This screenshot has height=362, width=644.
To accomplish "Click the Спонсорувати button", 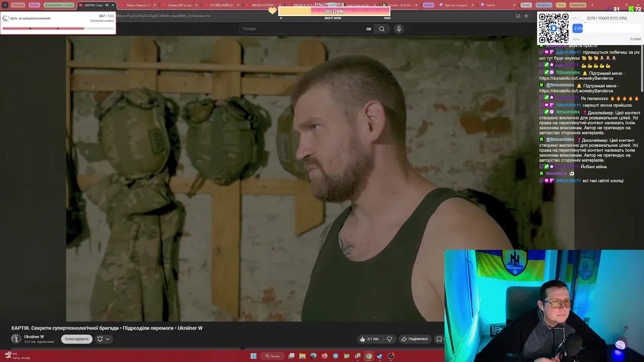I will coord(76,339).
